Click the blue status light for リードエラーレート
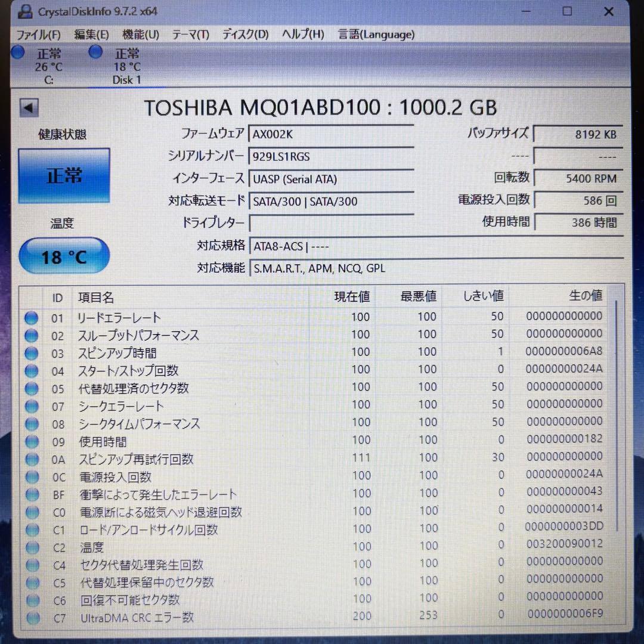 pos(31,318)
